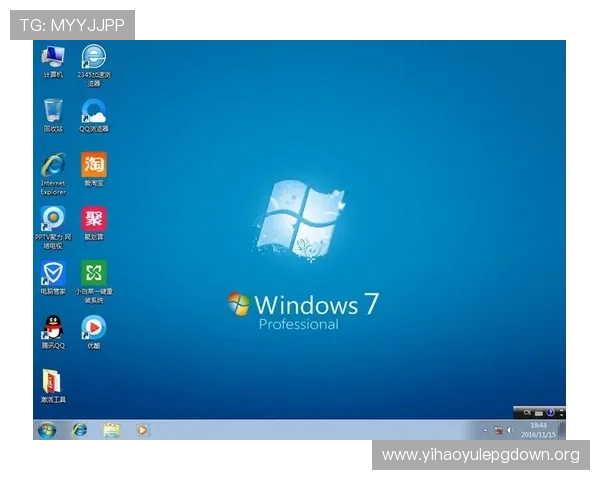Click Internet Explorer in the taskbar
Screen dimensions: 600x480
tap(79, 430)
